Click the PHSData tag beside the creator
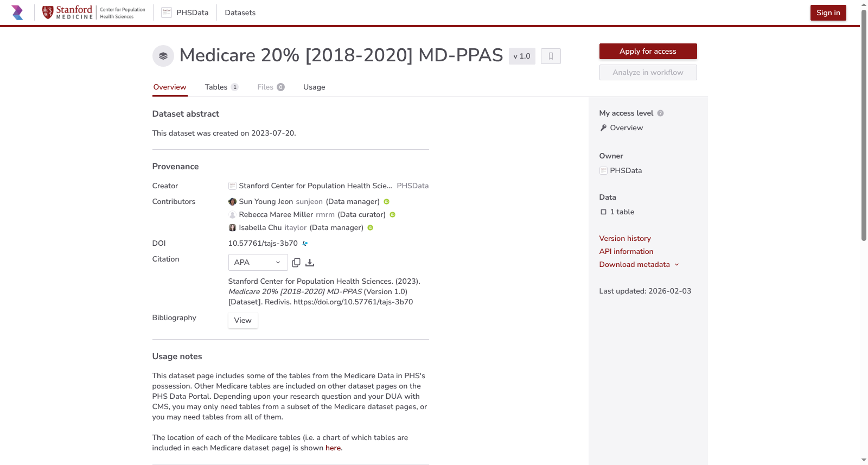The width and height of the screenshot is (868, 465). (412, 186)
